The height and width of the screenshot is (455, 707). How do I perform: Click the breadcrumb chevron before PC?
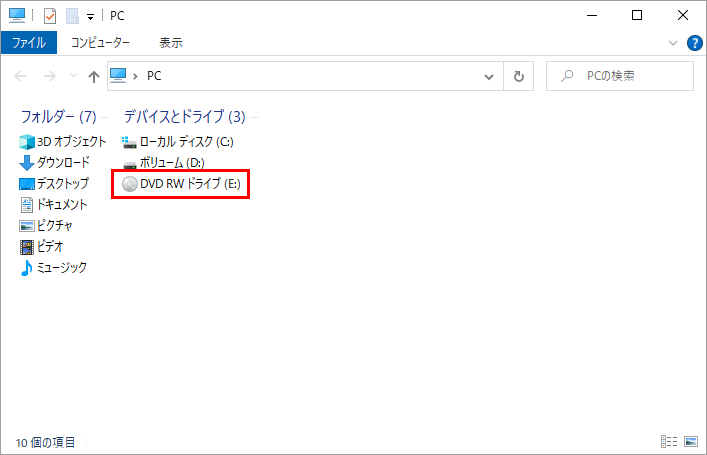click(135, 76)
